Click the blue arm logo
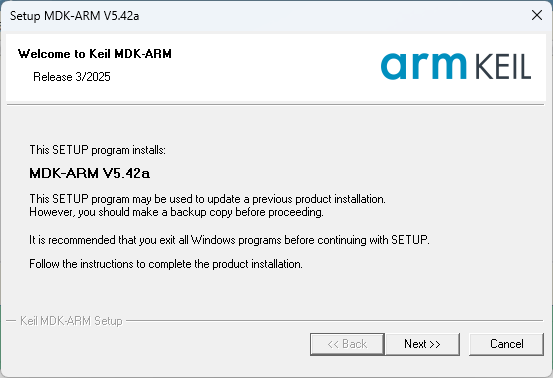Viewport: 553px width, 378px height. 424,66
